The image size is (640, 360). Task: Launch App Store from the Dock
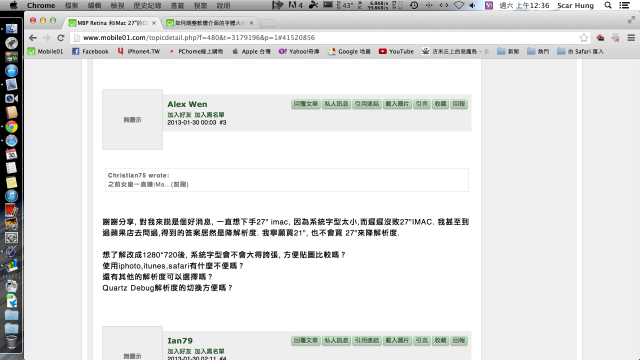(11, 71)
